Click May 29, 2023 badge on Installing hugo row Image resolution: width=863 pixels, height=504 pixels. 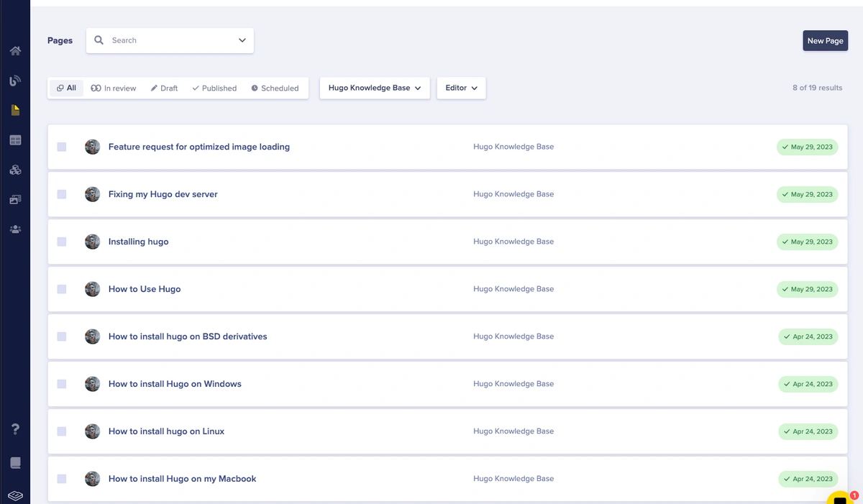(807, 242)
